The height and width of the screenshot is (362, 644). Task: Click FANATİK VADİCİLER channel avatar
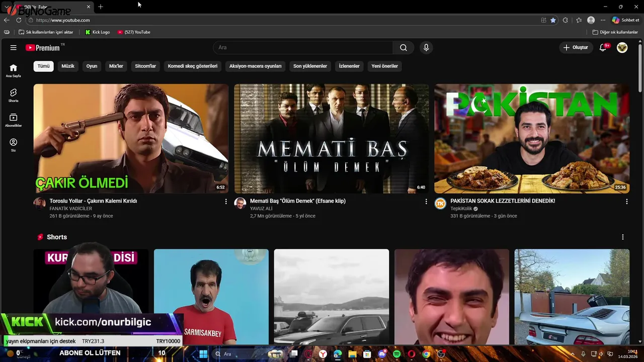[39, 203]
